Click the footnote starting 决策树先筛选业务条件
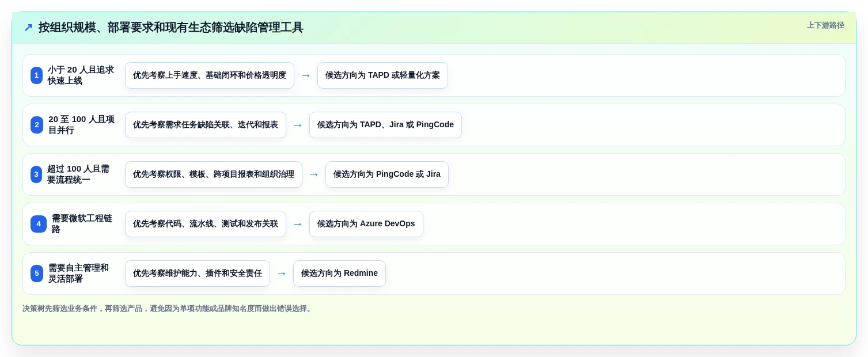 (x=168, y=309)
